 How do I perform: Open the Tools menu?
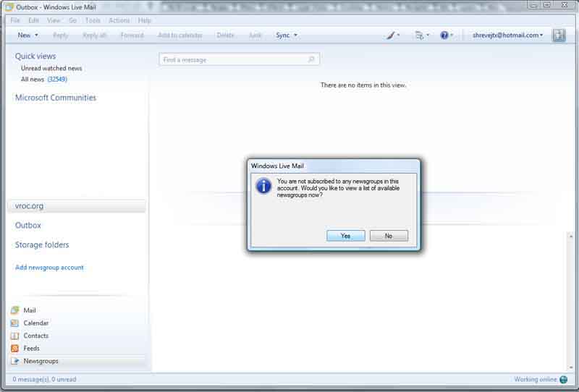[93, 20]
